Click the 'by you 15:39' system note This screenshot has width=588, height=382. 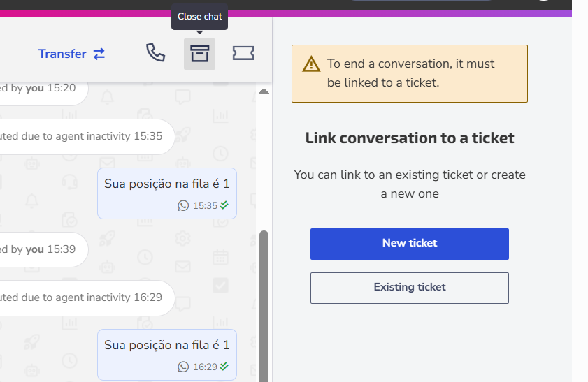click(x=43, y=249)
